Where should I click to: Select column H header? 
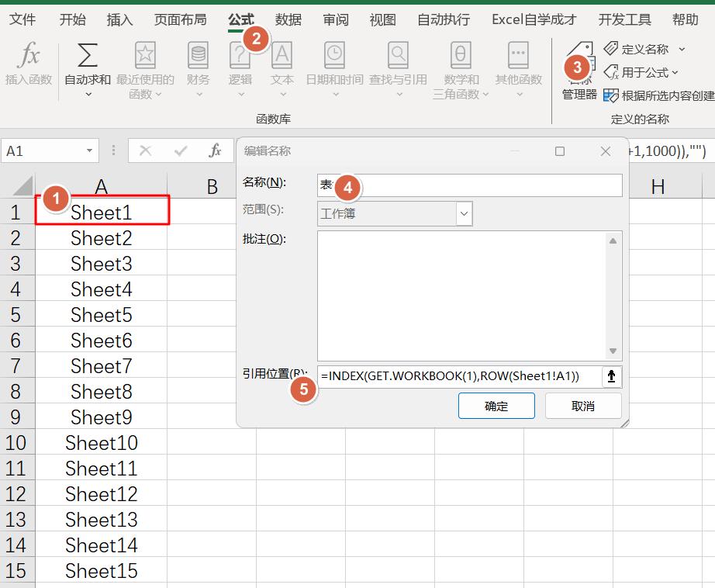657,187
